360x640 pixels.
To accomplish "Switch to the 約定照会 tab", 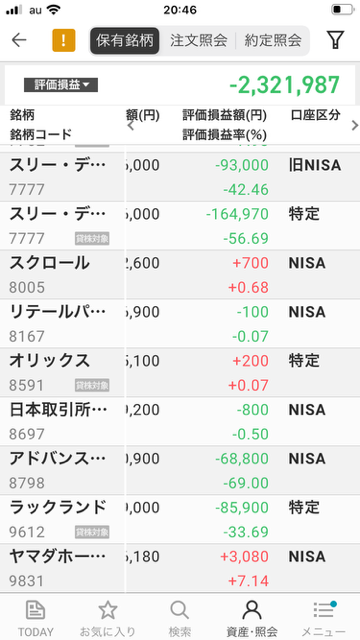I will 273,40.
